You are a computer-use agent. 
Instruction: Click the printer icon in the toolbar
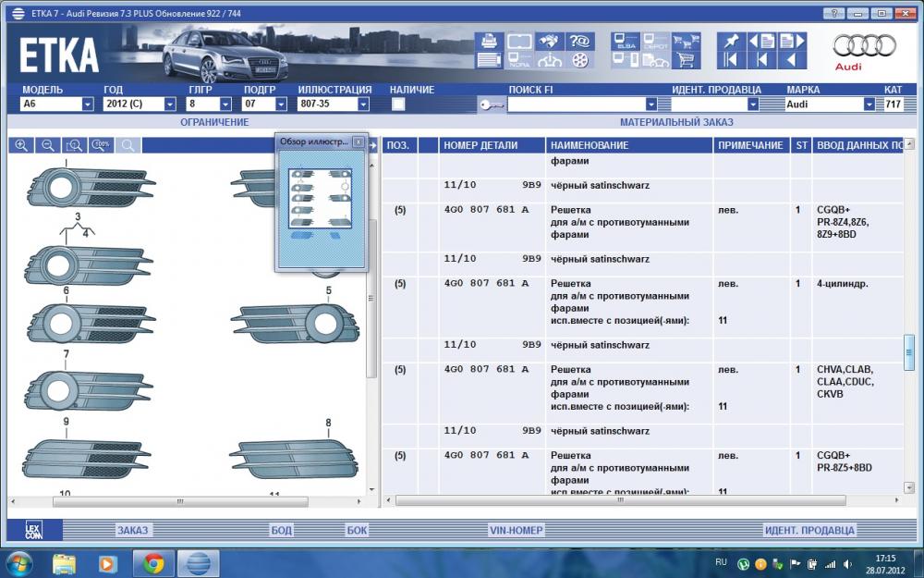(489, 42)
